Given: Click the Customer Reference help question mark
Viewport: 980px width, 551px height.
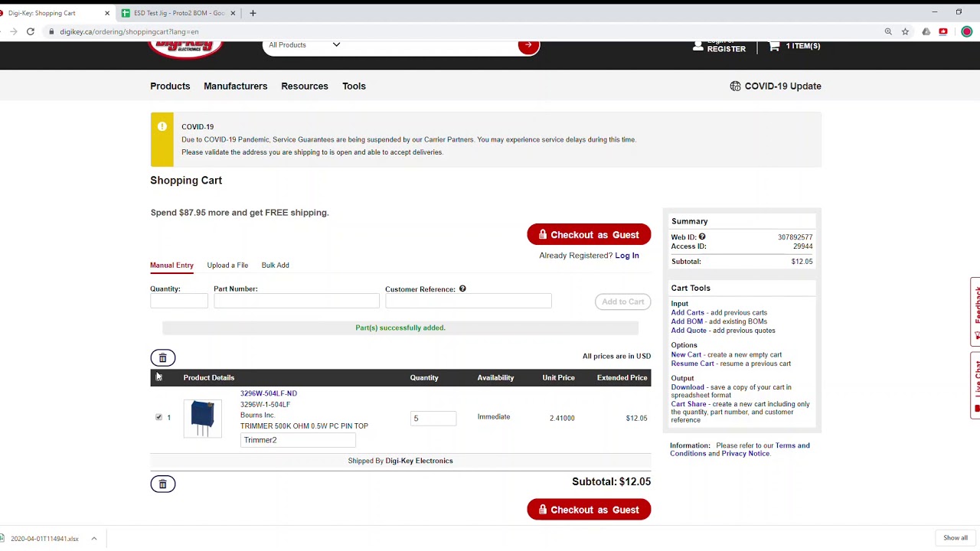Looking at the screenshot, I should [462, 289].
